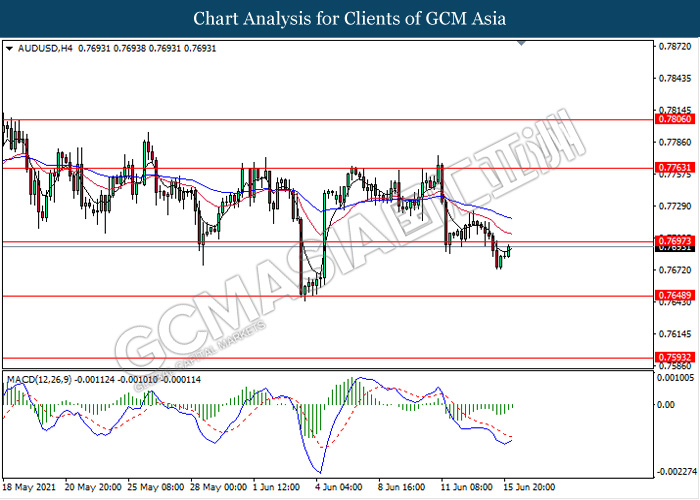Select the 0.75932 support level label

pyautogui.click(x=675, y=357)
